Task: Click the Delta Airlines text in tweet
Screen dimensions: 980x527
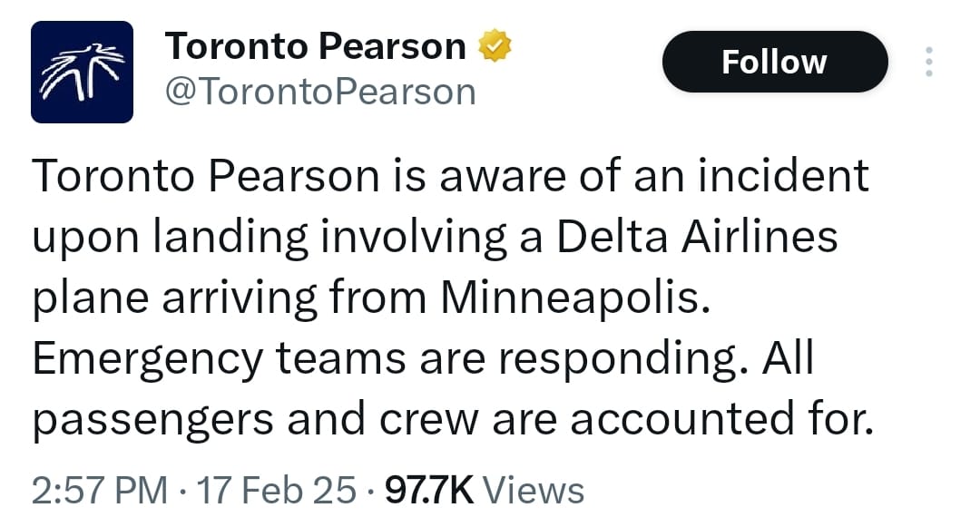Action: (696, 237)
